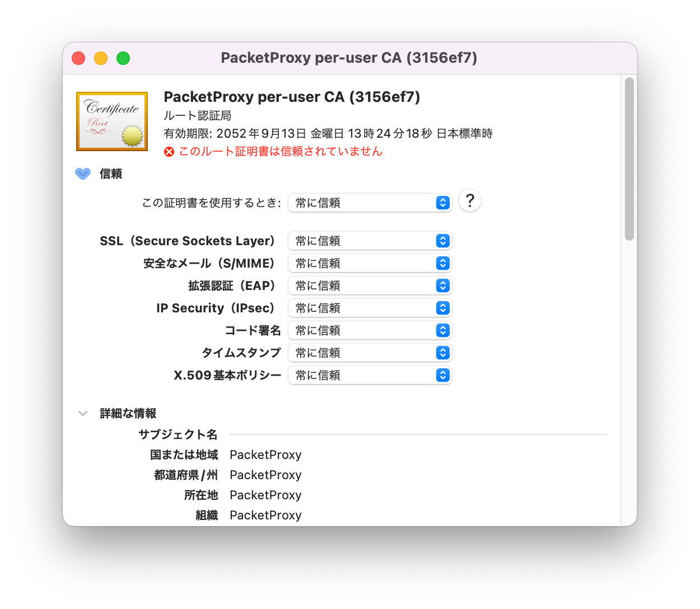The image size is (700, 609).
Task: Click the 国または地域 PacketProxy value
Action: click(x=265, y=455)
